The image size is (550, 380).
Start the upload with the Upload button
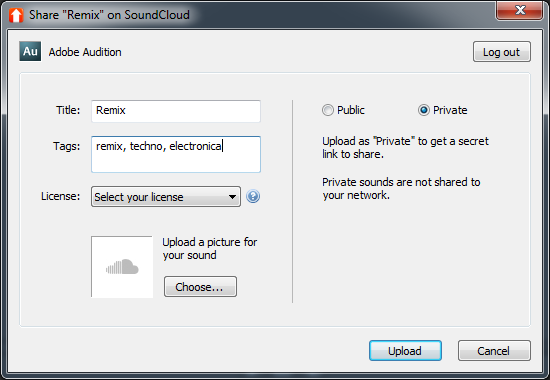(x=405, y=351)
